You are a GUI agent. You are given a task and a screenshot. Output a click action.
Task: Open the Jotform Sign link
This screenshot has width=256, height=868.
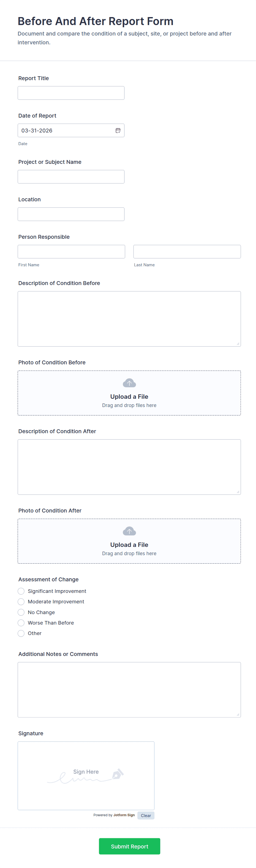124,815
